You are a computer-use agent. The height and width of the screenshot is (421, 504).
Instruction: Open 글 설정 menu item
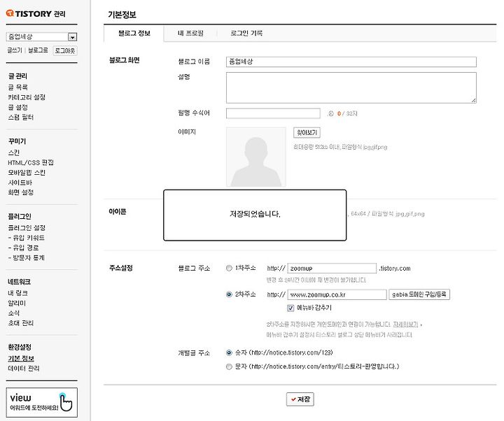tap(18, 107)
